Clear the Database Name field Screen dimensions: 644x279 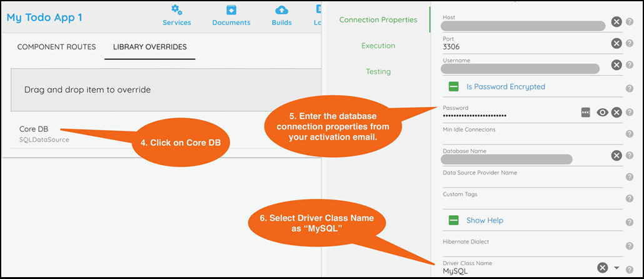(x=616, y=156)
